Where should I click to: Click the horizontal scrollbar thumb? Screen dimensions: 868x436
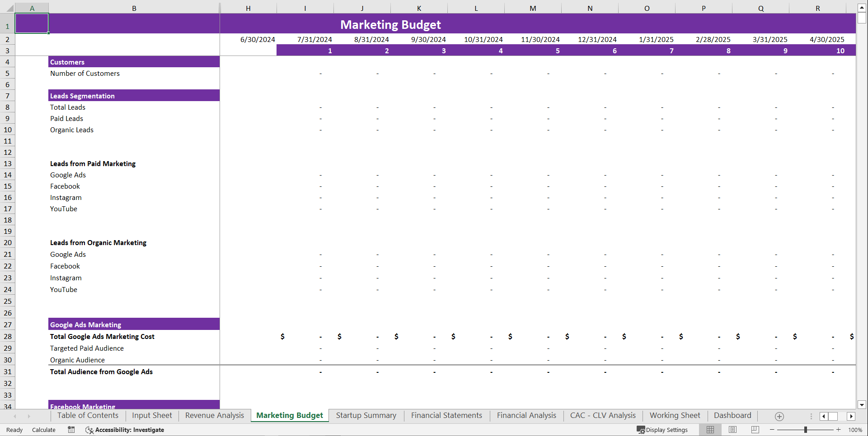[833, 416]
